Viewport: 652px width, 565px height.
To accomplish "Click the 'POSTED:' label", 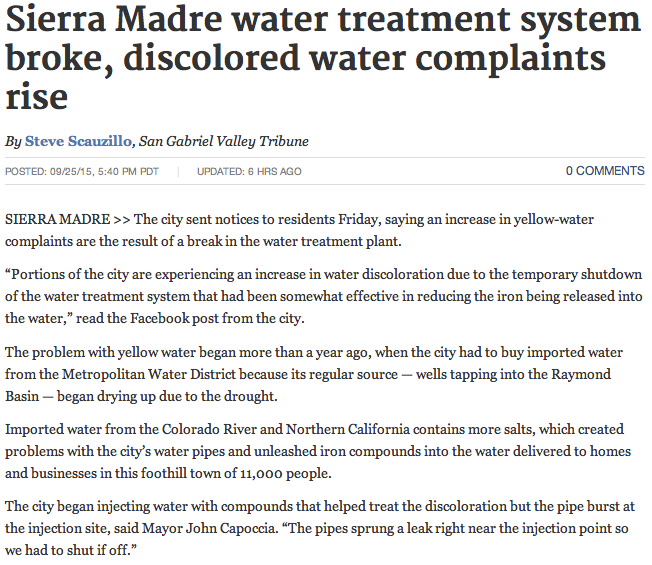I will [x=23, y=172].
